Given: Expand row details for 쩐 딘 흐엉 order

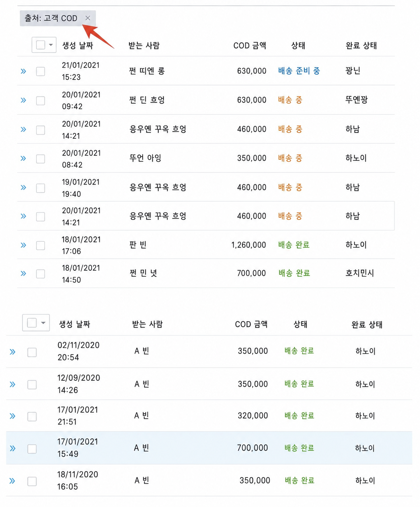Looking at the screenshot, I should tap(24, 100).
